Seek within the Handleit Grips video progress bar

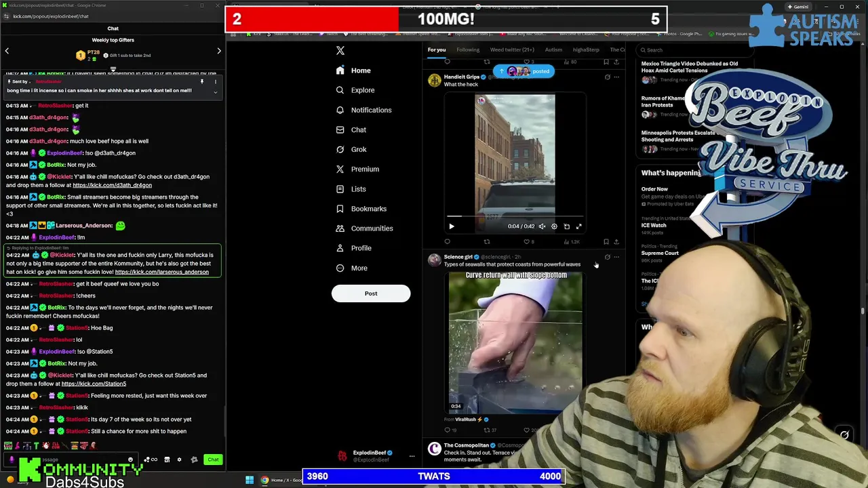pyautogui.click(x=515, y=217)
